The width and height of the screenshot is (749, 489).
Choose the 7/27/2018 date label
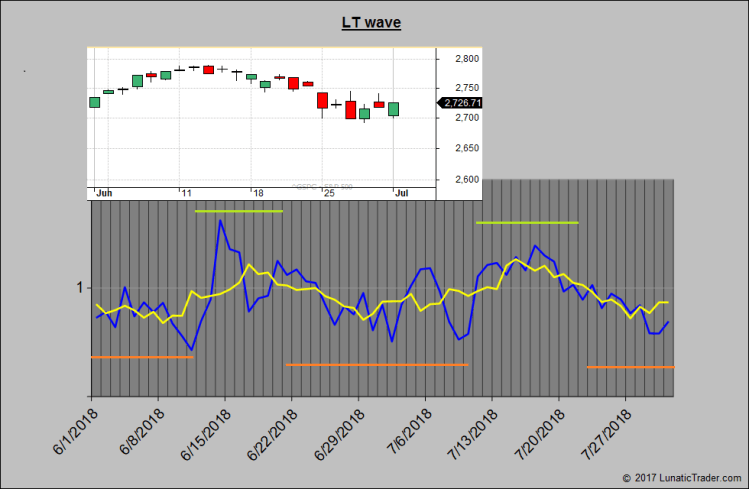(607, 430)
